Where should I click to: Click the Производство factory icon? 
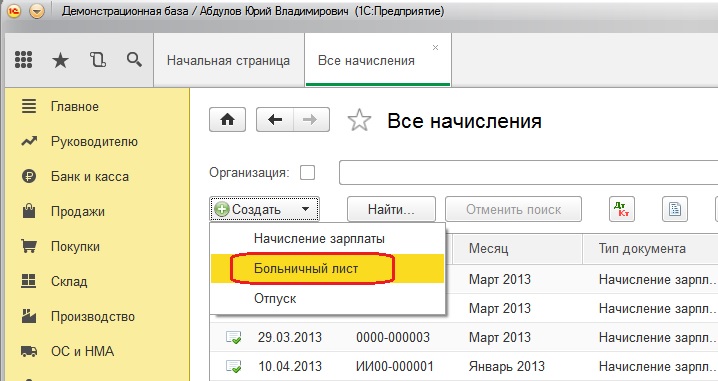pos(29,316)
